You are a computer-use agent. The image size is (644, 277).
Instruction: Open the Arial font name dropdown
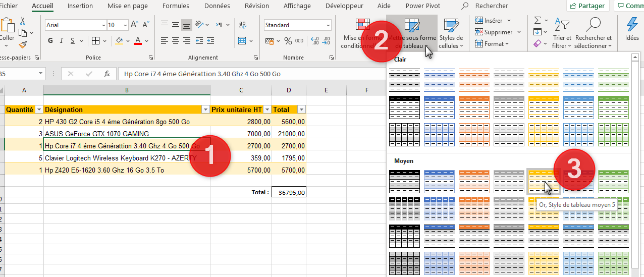(x=103, y=25)
